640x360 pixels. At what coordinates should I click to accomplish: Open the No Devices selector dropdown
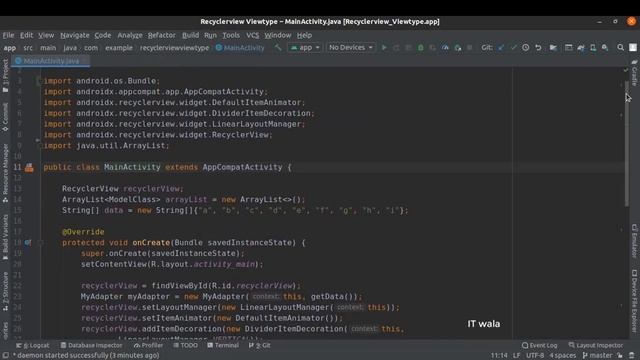[350, 48]
